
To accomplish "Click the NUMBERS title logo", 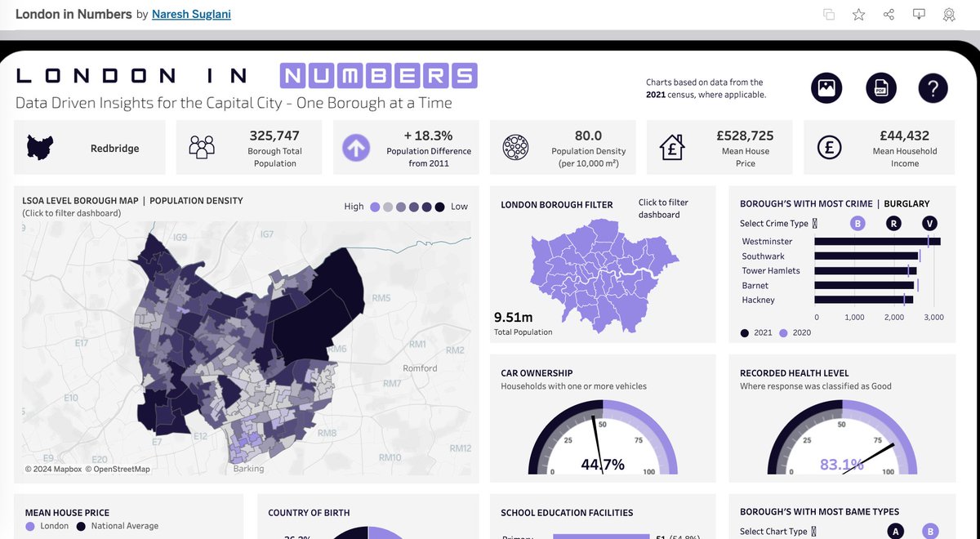I will (x=379, y=76).
